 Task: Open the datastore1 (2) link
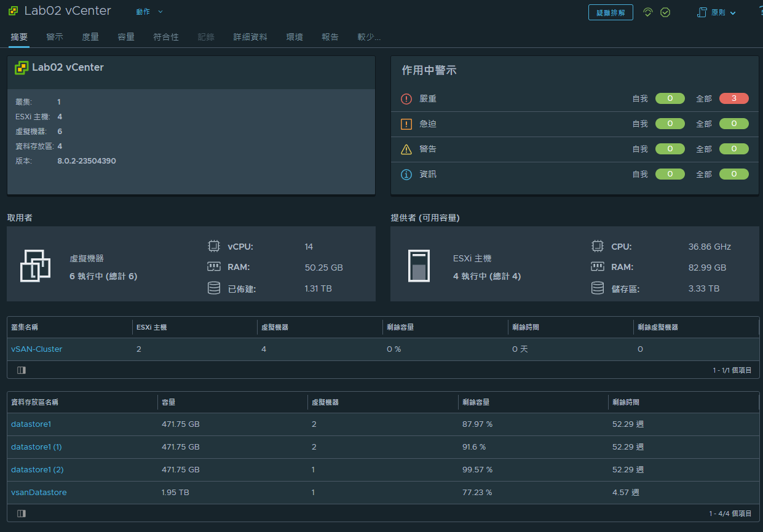[38, 470]
